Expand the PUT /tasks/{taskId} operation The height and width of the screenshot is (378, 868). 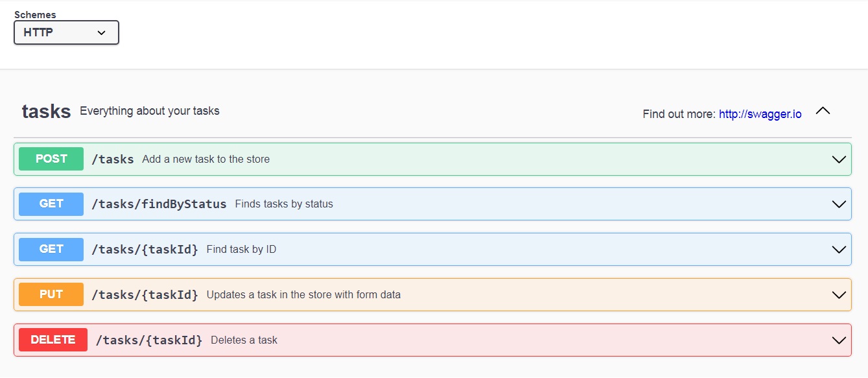tap(838, 294)
